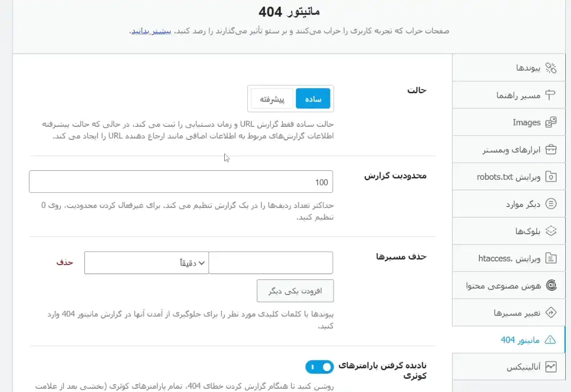The height and width of the screenshot is (392, 571).
Task: Click the blocks (بلوک‌ها) icon
Action: coord(551,231)
